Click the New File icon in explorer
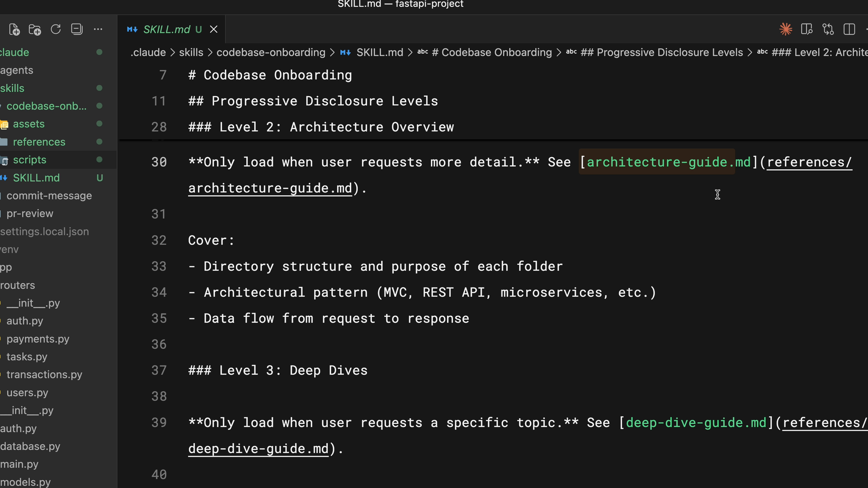868x488 pixels. (14, 30)
